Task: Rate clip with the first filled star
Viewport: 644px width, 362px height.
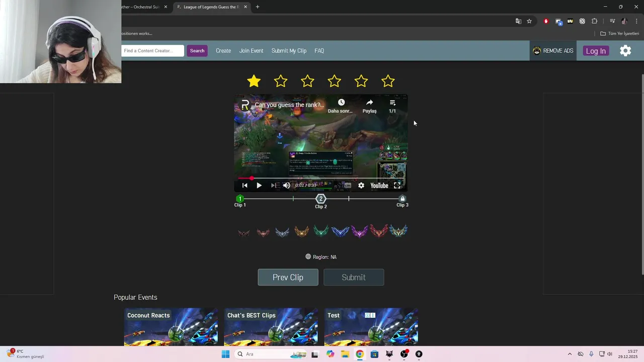Action: point(254,81)
